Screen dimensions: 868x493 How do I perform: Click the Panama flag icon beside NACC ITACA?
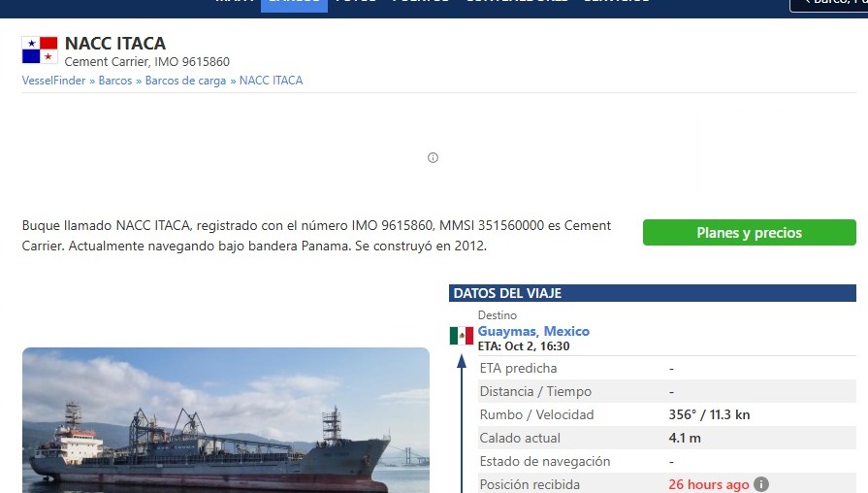coord(40,49)
